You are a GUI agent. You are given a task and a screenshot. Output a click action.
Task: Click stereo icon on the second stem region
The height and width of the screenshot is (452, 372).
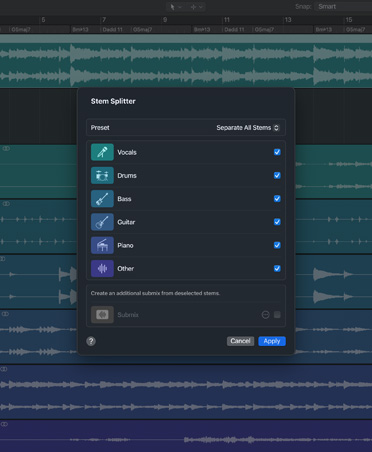5,204
